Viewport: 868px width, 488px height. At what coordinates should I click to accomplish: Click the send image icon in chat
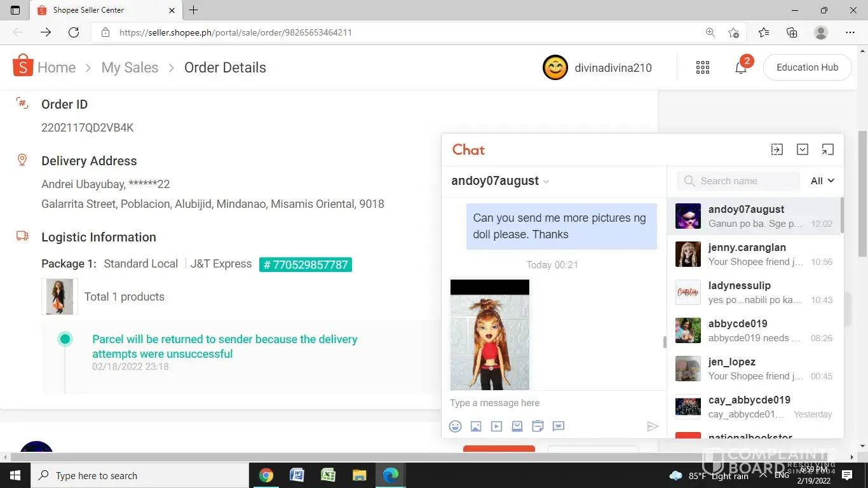click(476, 426)
